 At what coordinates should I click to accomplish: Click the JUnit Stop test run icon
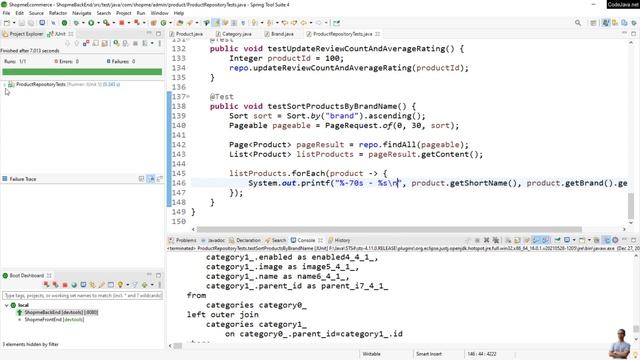[x=136, y=43]
